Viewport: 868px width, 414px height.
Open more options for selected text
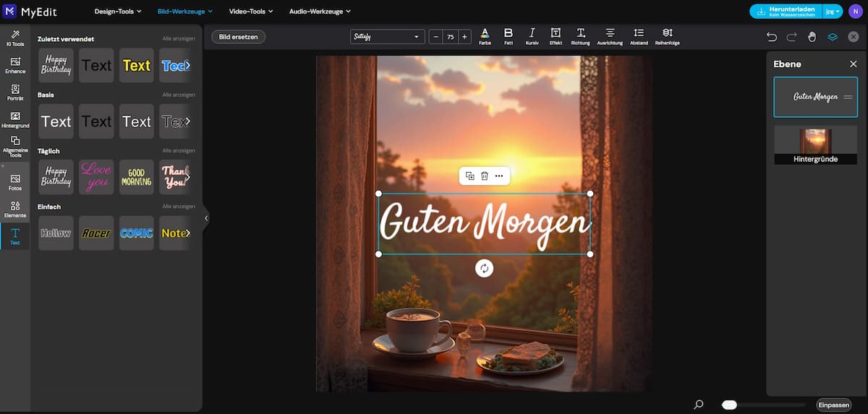pos(499,176)
